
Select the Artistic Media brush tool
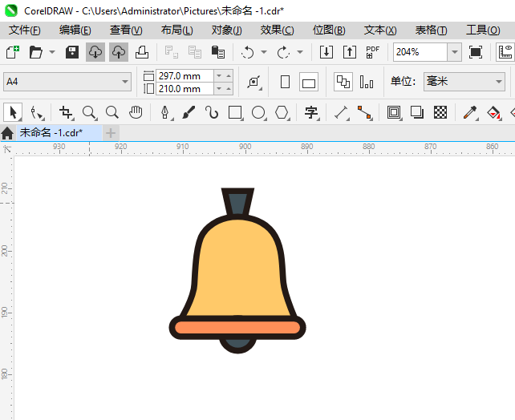click(189, 112)
